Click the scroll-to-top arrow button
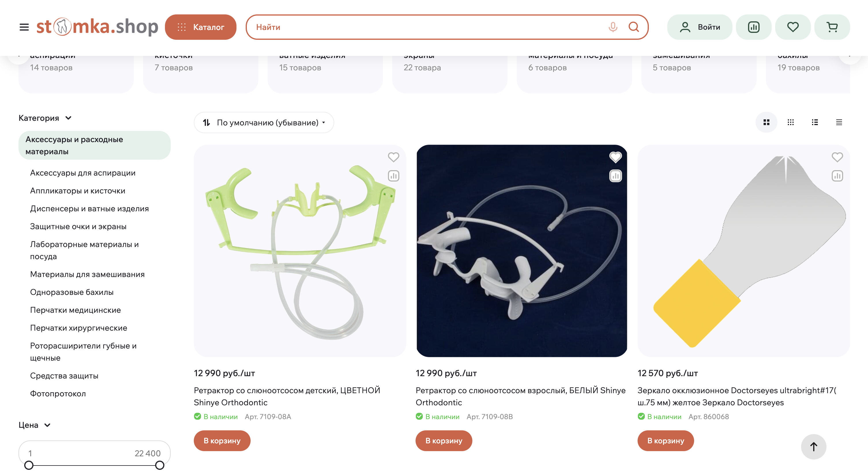Image resolution: width=868 pixels, height=471 pixels. click(813, 447)
